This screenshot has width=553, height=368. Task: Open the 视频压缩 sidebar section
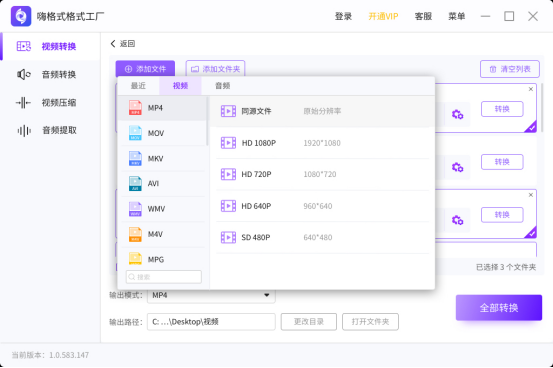click(x=50, y=103)
